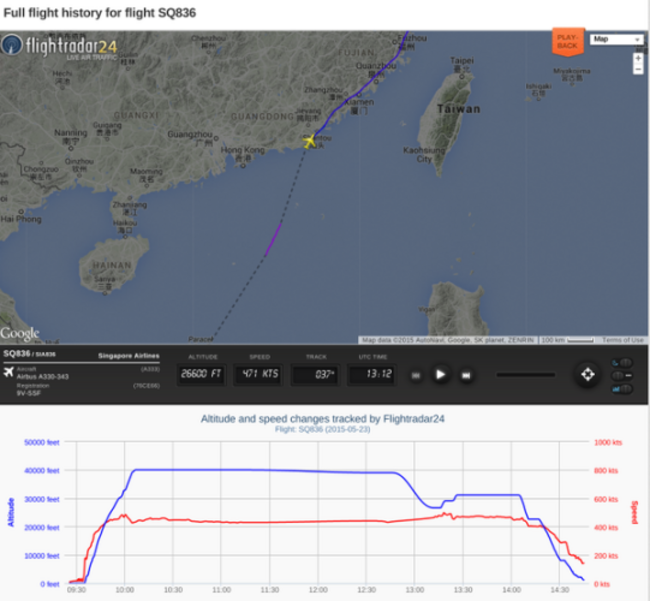The width and height of the screenshot is (650, 601).
Task: Click the Taiwan label on the map
Action: tap(458, 109)
